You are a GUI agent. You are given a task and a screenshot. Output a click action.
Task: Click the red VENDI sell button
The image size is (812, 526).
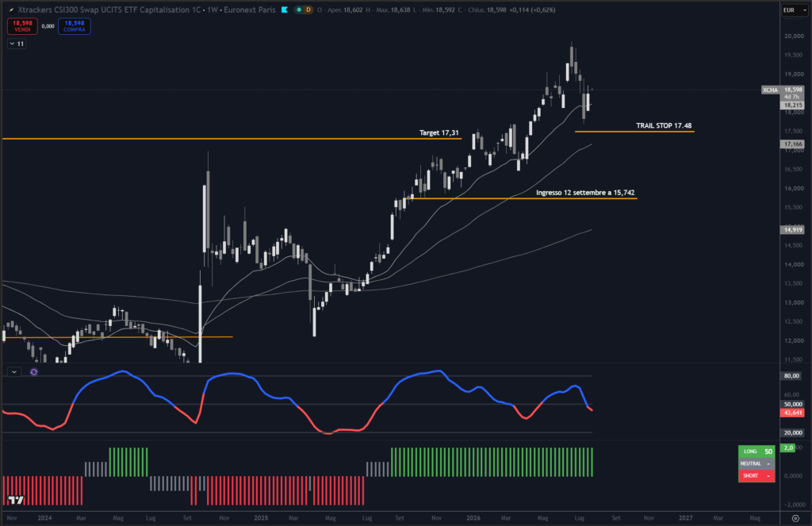(x=22, y=26)
